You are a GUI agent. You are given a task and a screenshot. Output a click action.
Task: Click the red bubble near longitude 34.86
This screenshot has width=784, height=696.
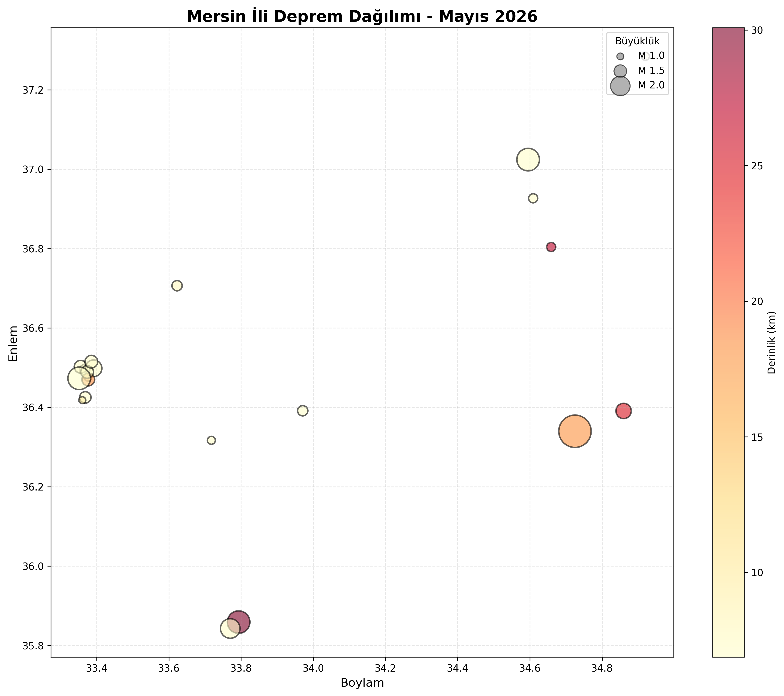pos(624,411)
